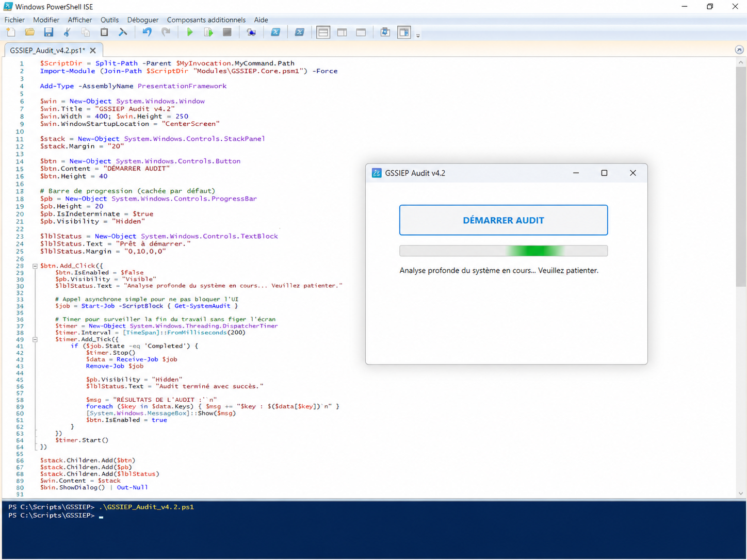747x560 pixels.
Task: Click the DÉMARRER AUDIT button
Action: [x=504, y=220]
